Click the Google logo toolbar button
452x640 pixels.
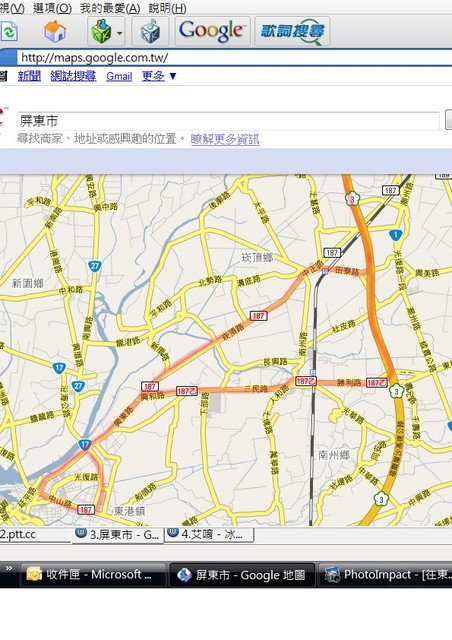(212, 31)
